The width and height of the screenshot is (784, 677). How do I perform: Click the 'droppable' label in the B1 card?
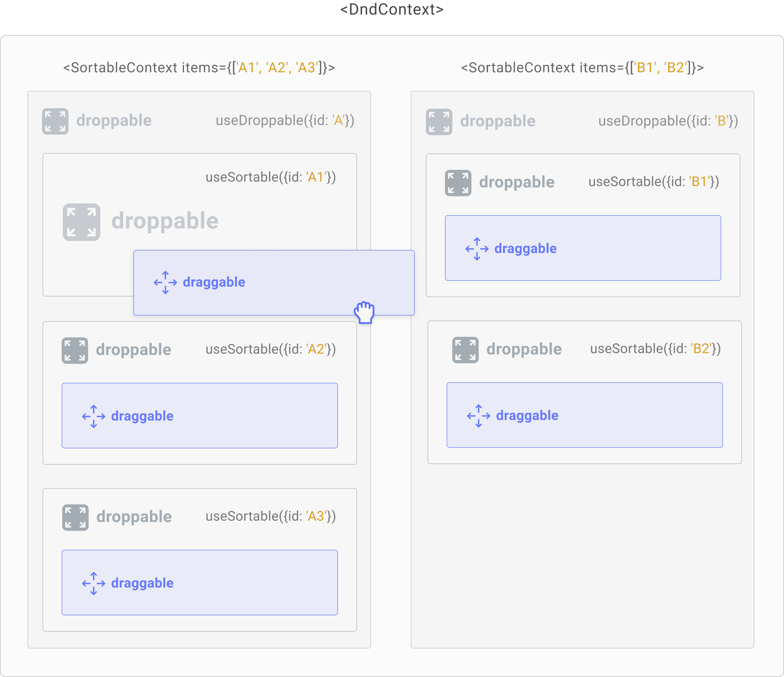point(517,182)
